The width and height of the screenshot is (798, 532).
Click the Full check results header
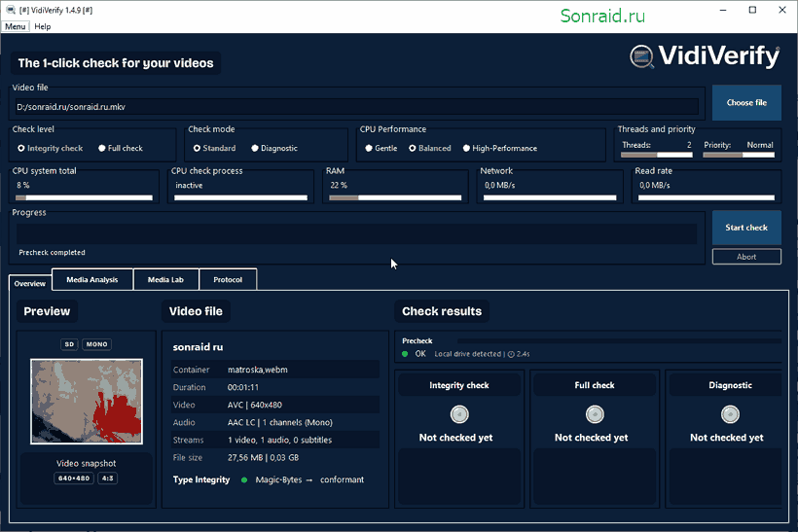click(595, 385)
